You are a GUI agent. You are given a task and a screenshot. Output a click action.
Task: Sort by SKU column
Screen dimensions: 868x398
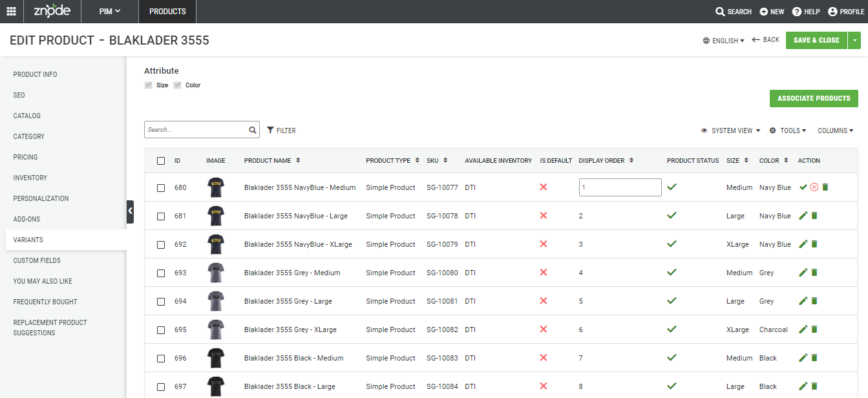[x=436, y=161]
